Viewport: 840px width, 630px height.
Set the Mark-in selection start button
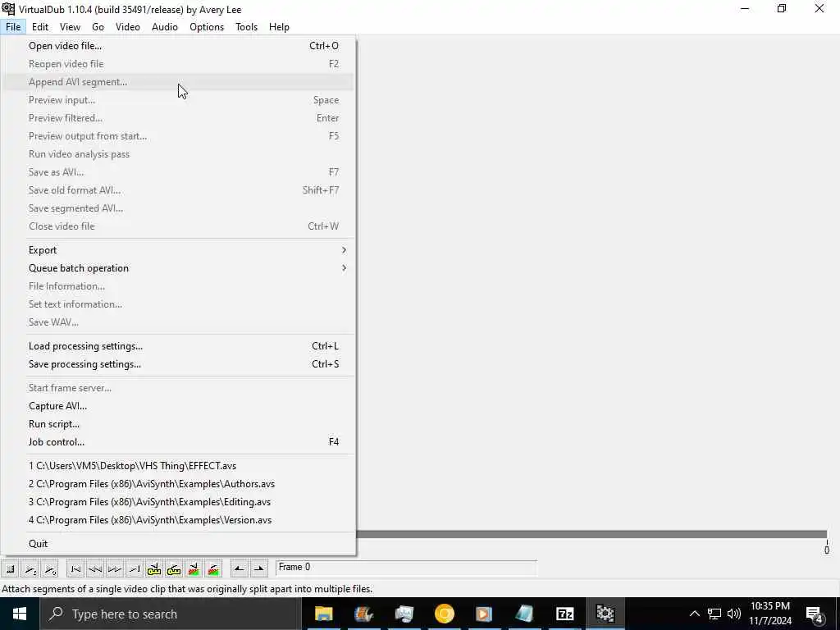tap(239, 569)
